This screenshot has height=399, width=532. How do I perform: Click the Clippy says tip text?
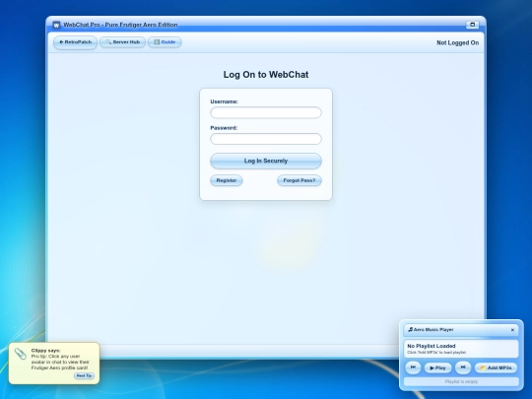pos(60,362)
